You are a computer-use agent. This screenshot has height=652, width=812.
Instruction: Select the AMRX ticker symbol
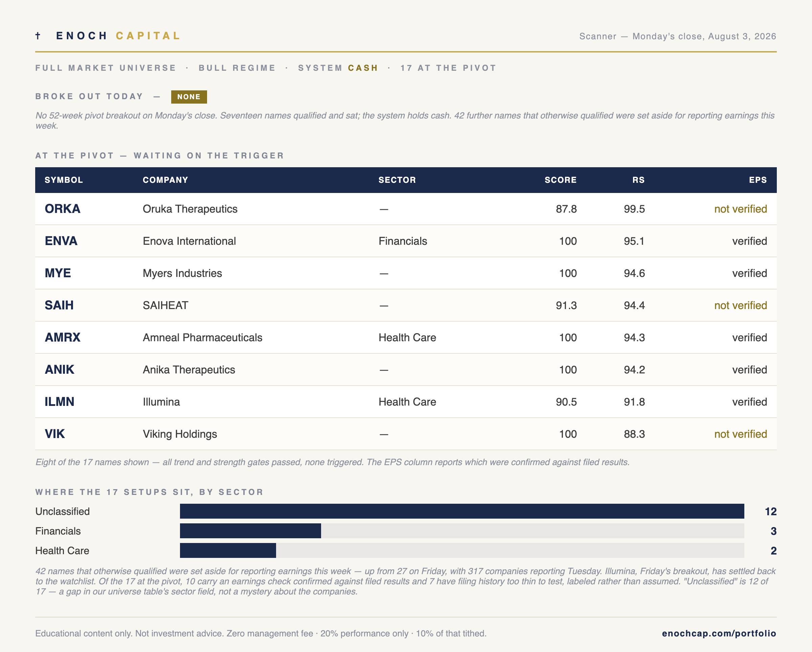(x=63, y=337)
